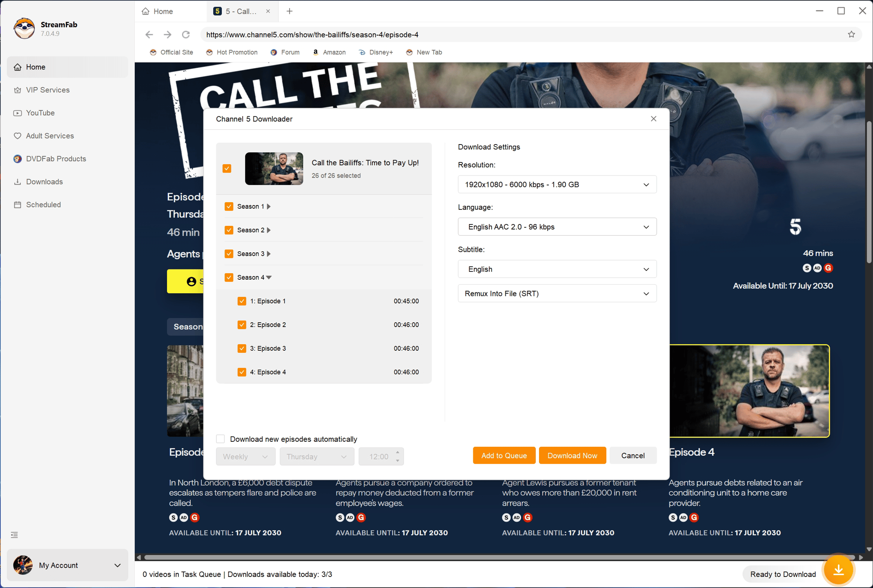Viewport: 873px width, 588px height.
Task: Collapse Season 4 episode list
Action: (x=269, y=278)
